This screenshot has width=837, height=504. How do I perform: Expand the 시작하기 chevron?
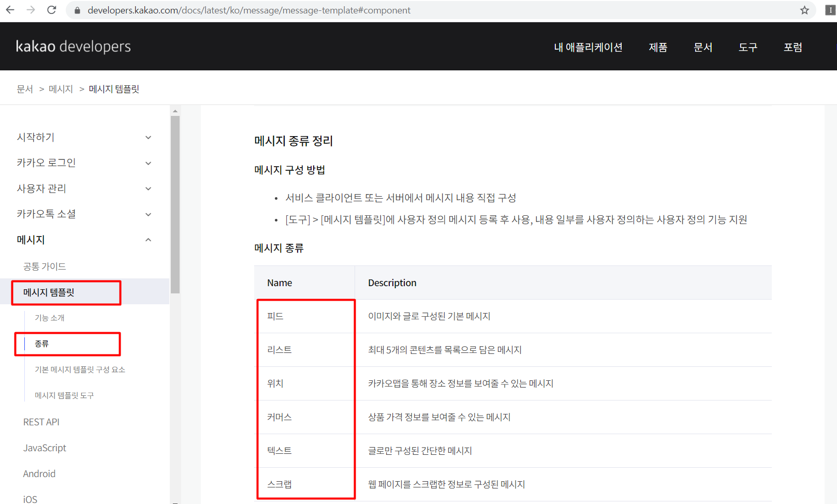click(x=149, y=138)
